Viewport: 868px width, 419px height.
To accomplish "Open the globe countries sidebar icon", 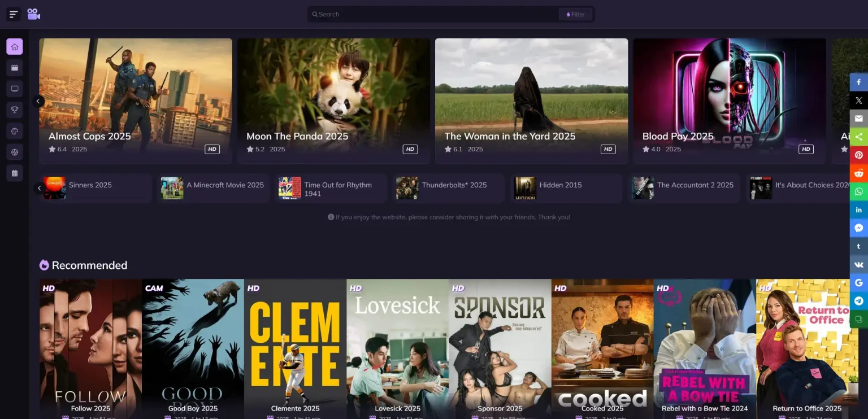I will [x=15, y=152].
